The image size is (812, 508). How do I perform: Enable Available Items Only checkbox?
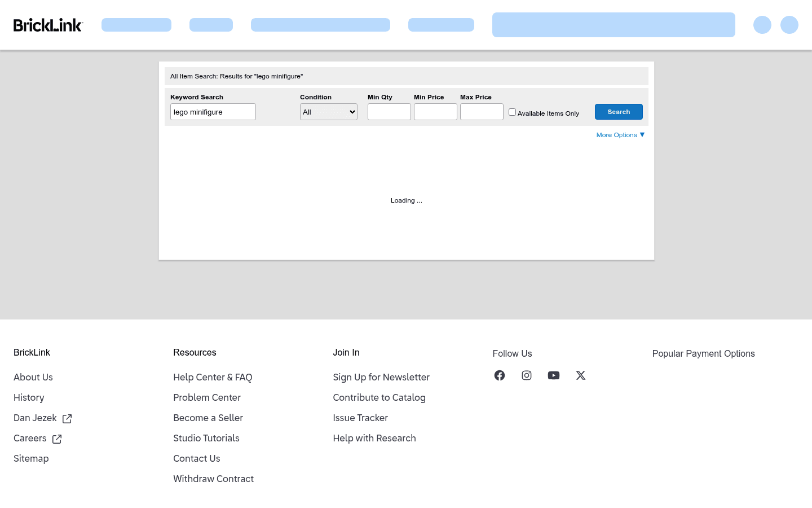[512, 112]
